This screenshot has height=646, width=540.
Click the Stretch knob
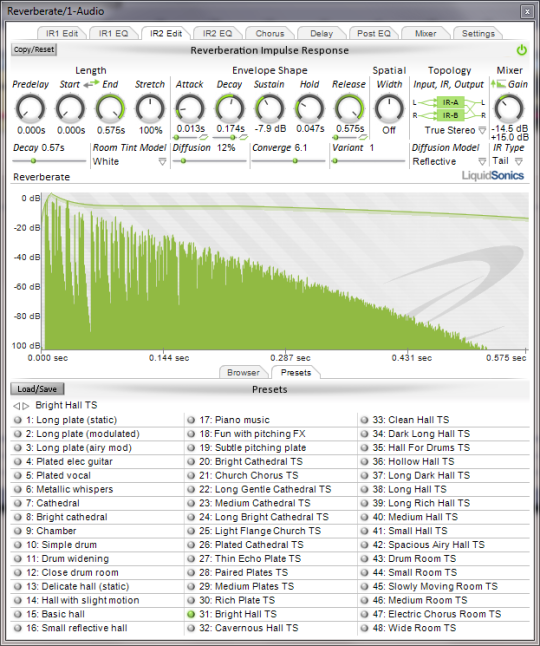click(150, 109)
